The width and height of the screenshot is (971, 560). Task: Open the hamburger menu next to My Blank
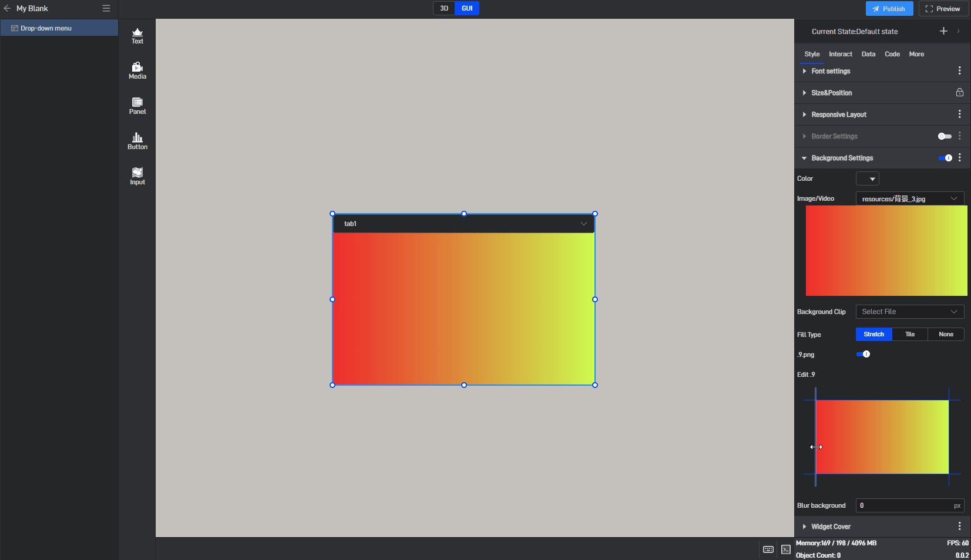point(106,8)
